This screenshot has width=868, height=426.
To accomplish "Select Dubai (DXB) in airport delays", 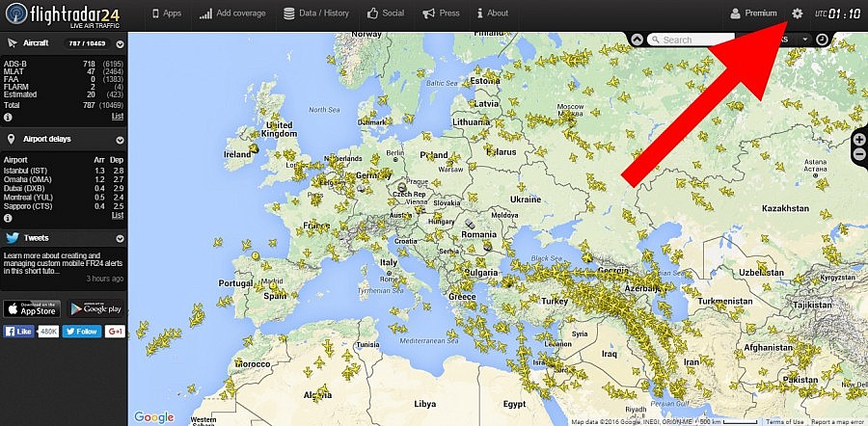I will (63, 189).
